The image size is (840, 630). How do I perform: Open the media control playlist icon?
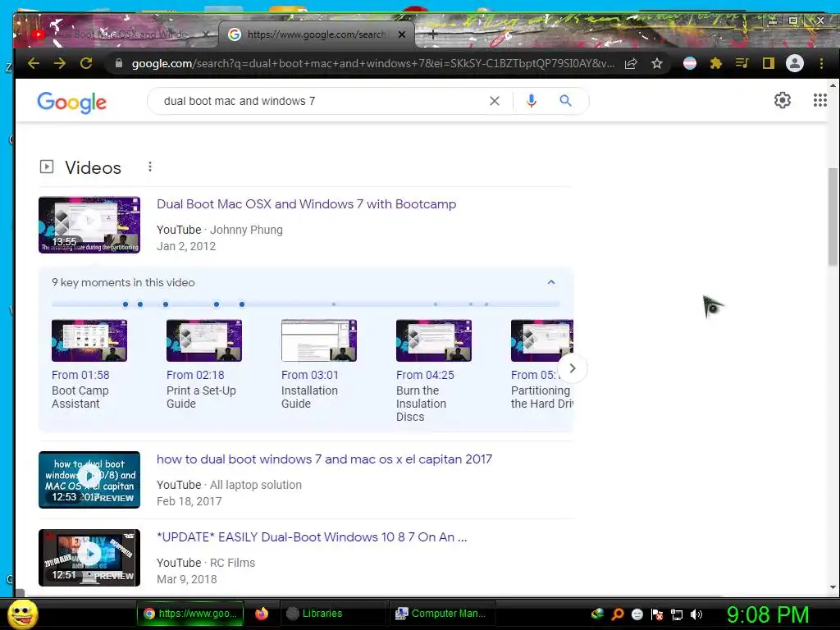[x=742, y=64]
